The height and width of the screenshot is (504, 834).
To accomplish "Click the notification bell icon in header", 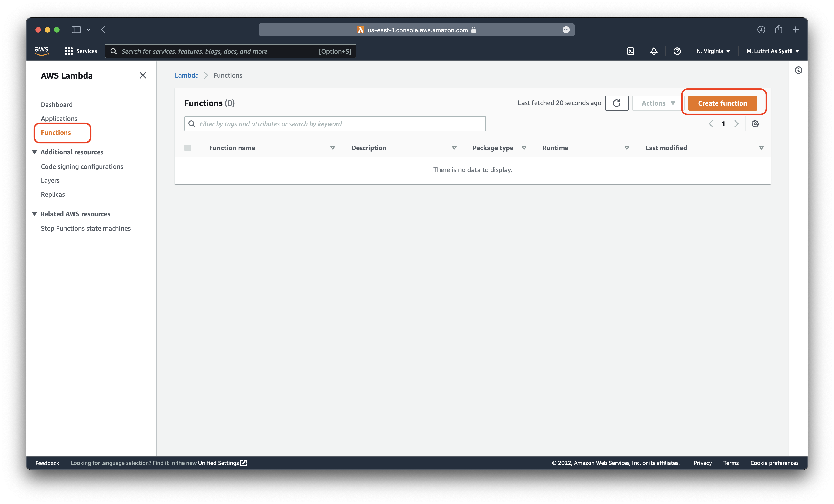I will tap(654, 51).
